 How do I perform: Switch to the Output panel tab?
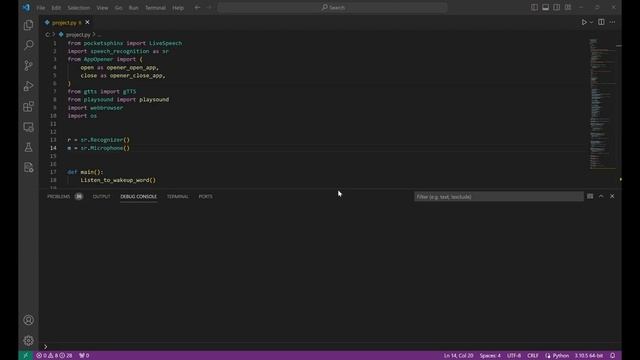click(x=101, y=196)
